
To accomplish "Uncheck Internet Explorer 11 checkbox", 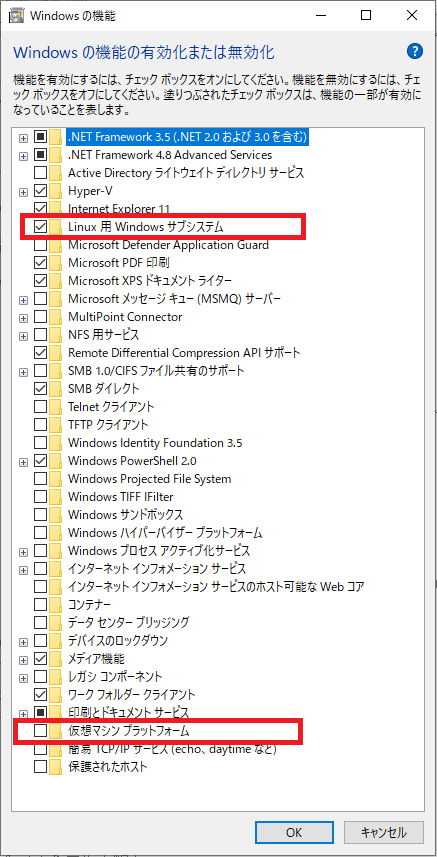I will [x=40, y=209].
